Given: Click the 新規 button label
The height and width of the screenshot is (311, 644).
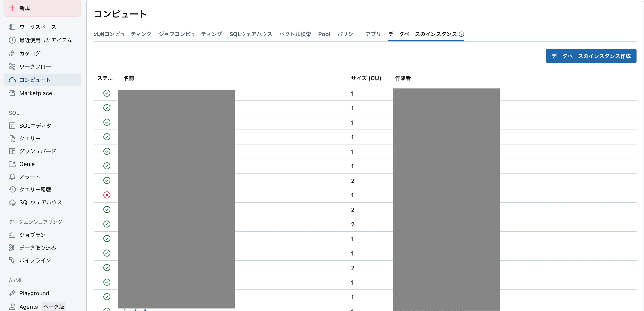Looking at the screenshot, I should pos(24,8).
